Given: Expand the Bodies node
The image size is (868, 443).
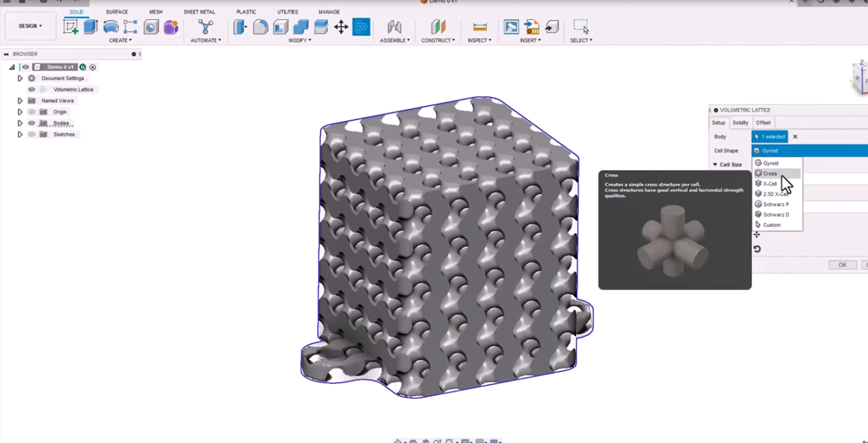Looking at the screenshot, I should tap(20, 123).
